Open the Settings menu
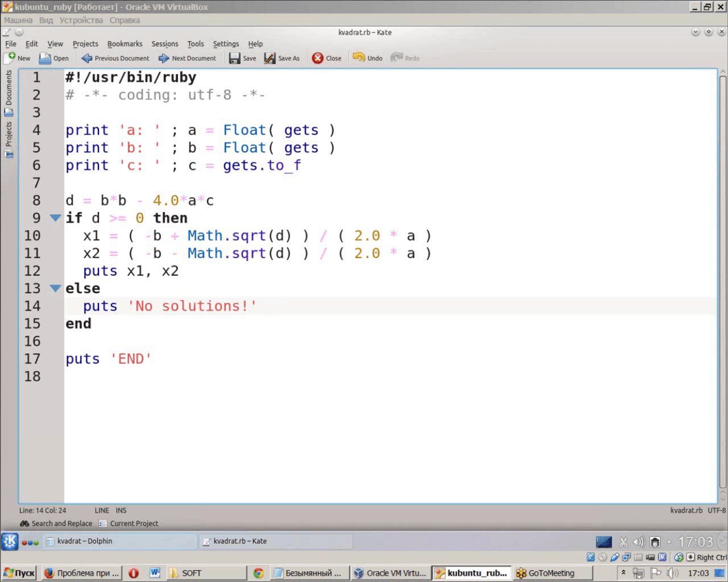 click(x=226, y=44)
